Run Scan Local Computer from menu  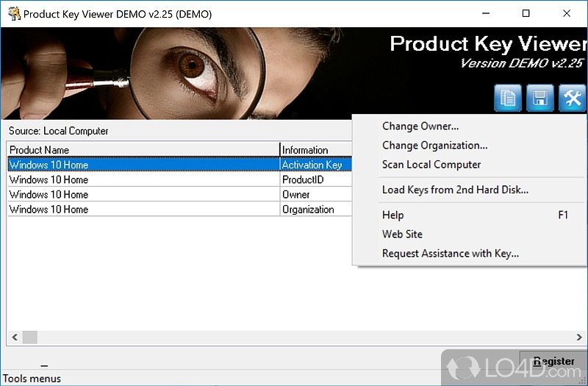431,165
